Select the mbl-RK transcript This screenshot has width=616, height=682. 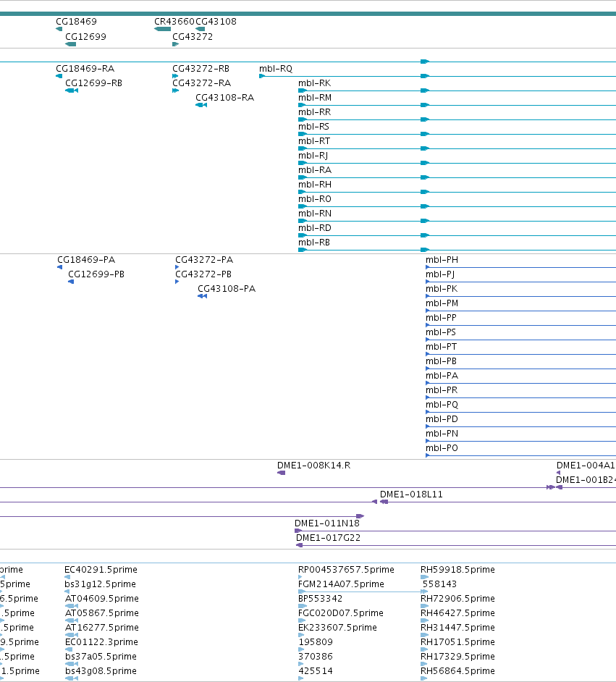coord(315,83)
